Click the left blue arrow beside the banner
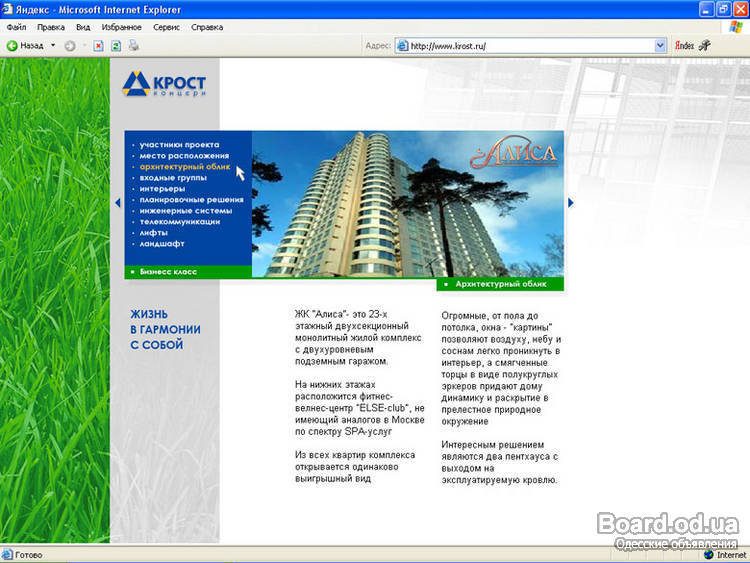The width and height of the screenshot is (750, 563). (117, 203)
